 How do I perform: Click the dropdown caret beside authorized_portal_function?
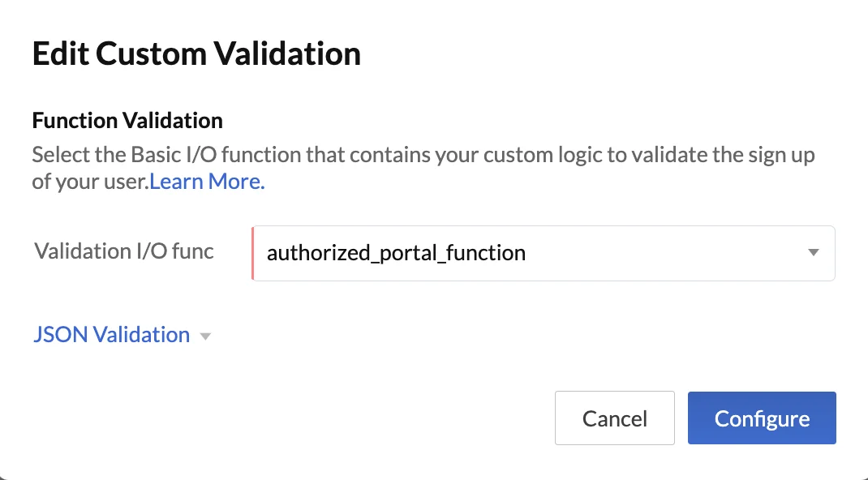(x=814, y=253)
